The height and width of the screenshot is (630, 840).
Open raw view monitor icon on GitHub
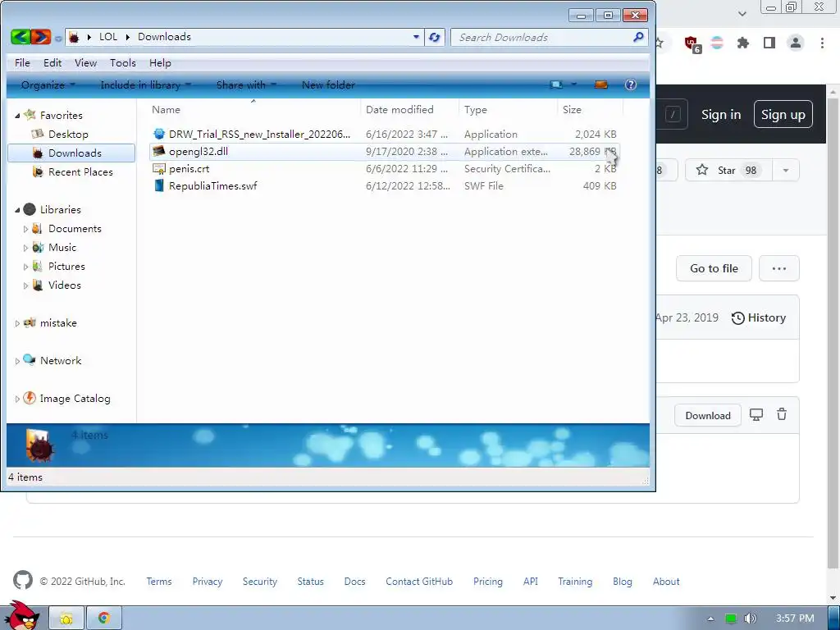coord(756,414)
